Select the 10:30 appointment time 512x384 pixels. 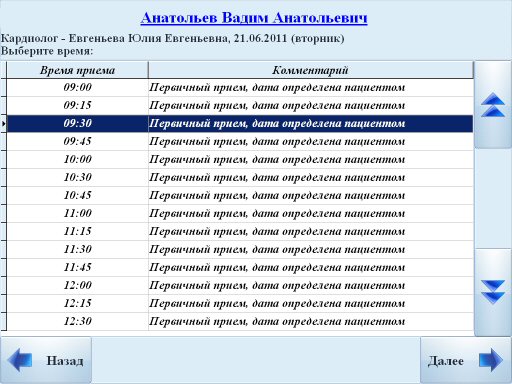pyautogui.click(x=77, y=177)
